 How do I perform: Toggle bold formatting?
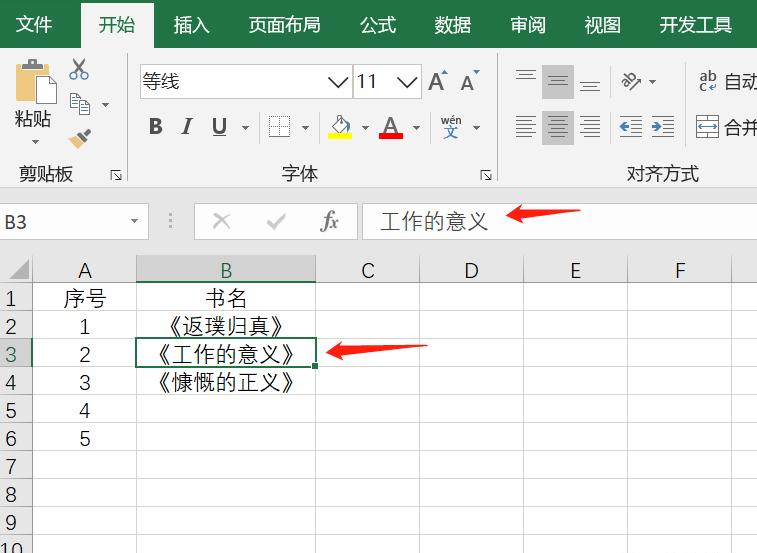tap(155, 127)
